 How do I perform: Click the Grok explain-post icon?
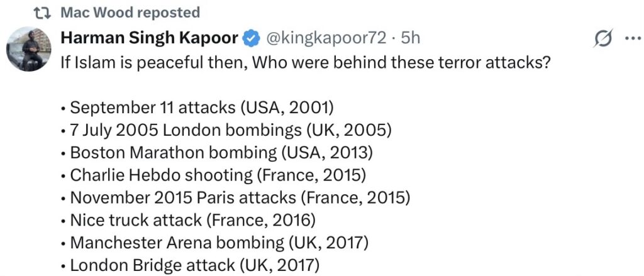603,39
